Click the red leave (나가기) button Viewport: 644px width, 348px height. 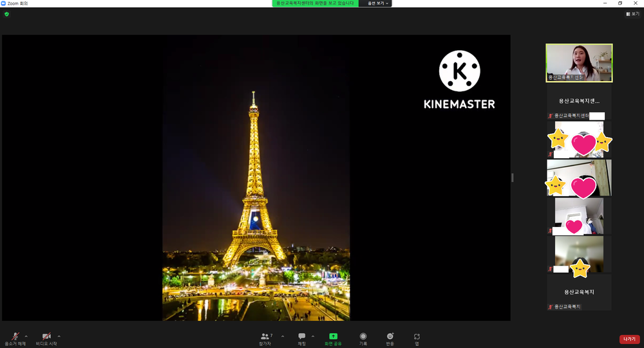point(629,339)
